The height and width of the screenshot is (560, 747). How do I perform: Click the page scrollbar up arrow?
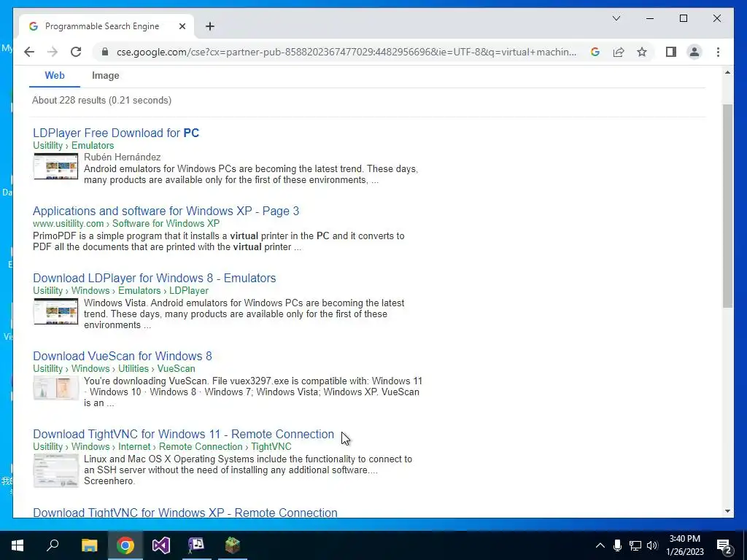click(727, 72)
